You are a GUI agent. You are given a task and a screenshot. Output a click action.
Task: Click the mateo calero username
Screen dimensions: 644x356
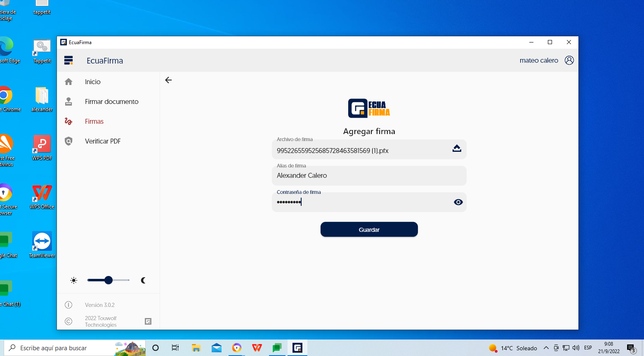click(x=539, y=60)
